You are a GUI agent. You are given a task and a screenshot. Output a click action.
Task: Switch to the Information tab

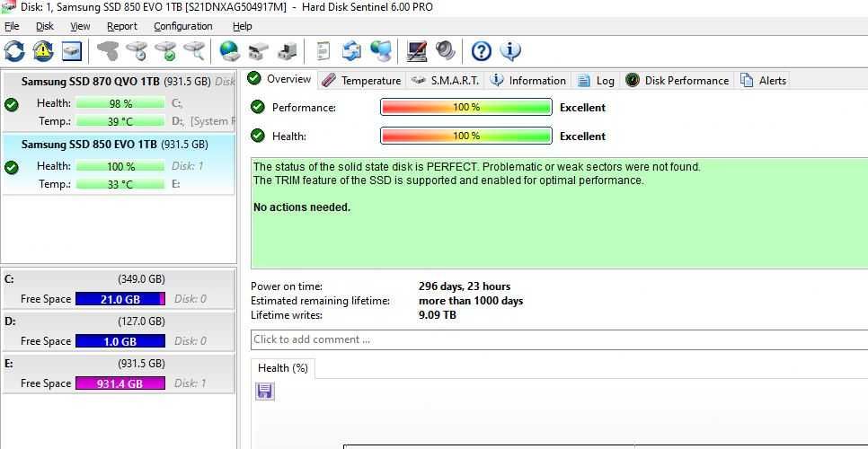tap(528, 80)
